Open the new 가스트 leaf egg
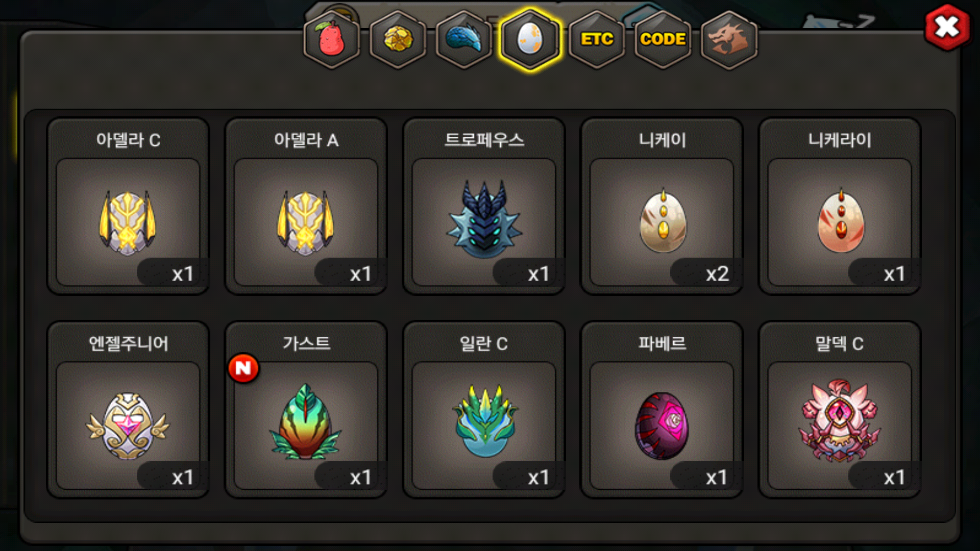 pyautogui.click(x=306, y=410)
